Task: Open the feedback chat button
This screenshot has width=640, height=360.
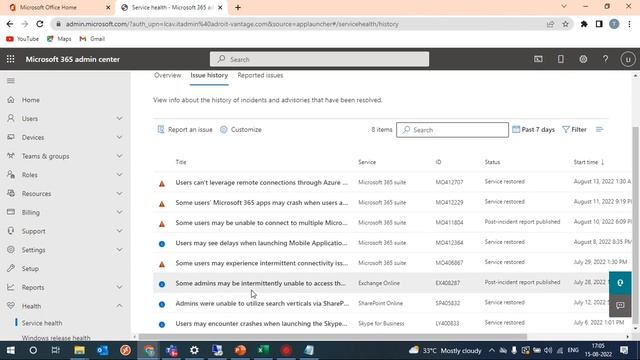Action: [620, 305]
